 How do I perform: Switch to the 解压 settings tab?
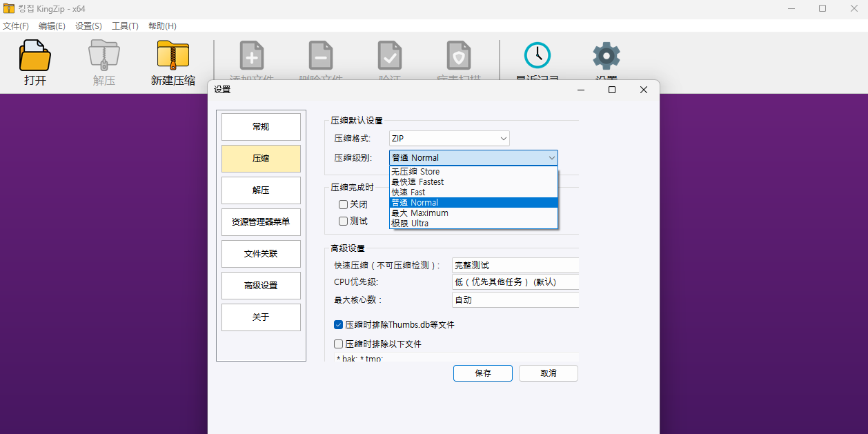tap(261, 190)
